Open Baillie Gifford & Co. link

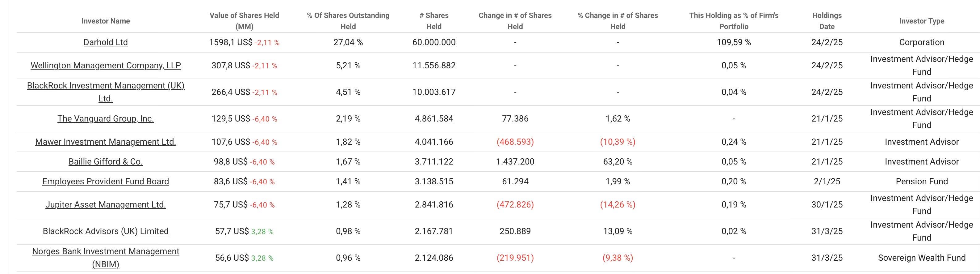[105, 162]
